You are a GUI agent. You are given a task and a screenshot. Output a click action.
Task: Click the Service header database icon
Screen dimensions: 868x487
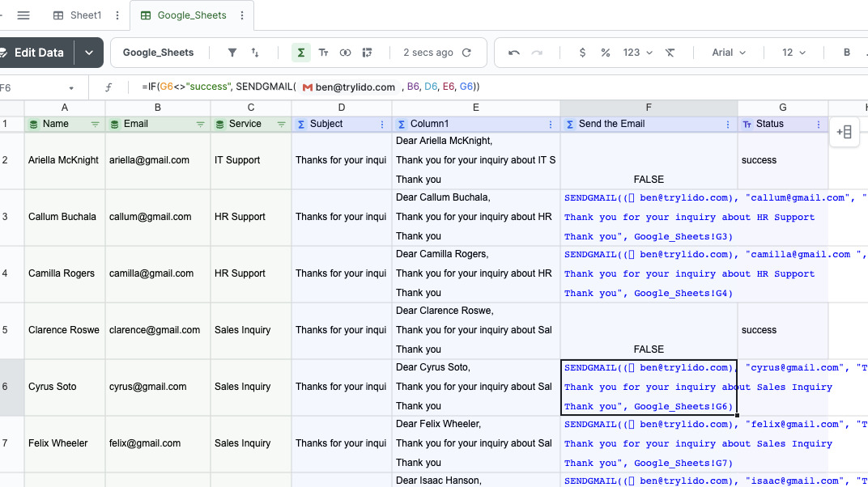[219, 125]
